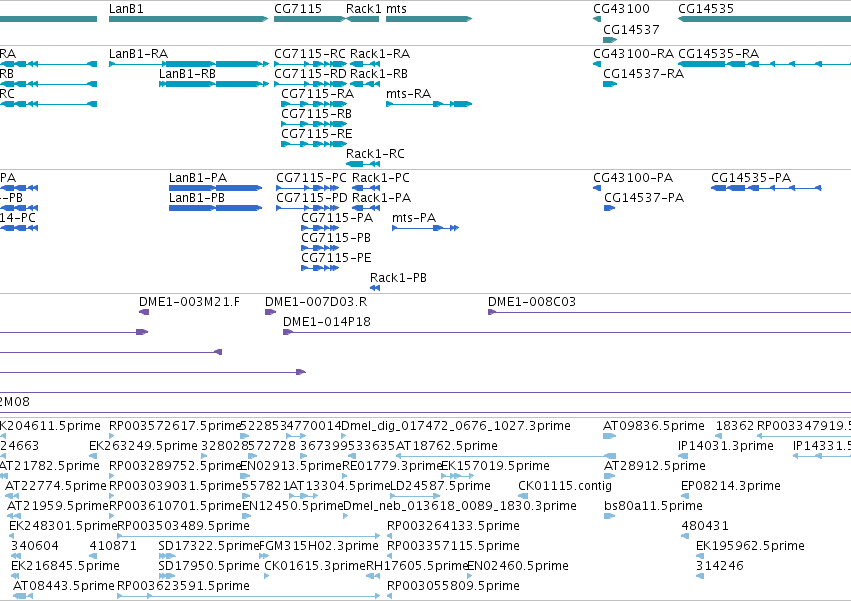This screenshot has width=851, height=601.
Task: Select EST IP14031.3prime
Action: 682,456
